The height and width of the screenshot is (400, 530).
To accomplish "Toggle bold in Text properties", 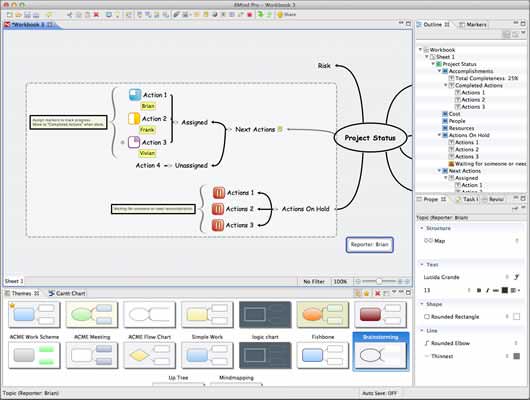I will [479, 290].
